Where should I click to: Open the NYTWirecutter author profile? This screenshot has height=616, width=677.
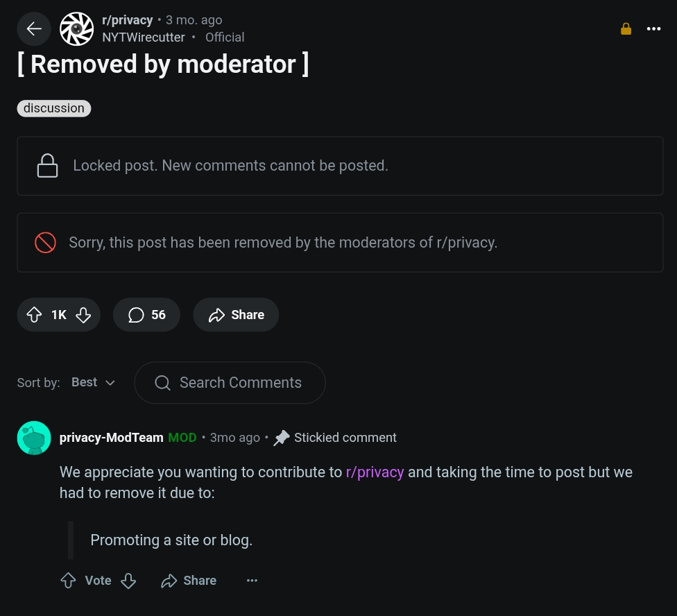click(144, 37)
